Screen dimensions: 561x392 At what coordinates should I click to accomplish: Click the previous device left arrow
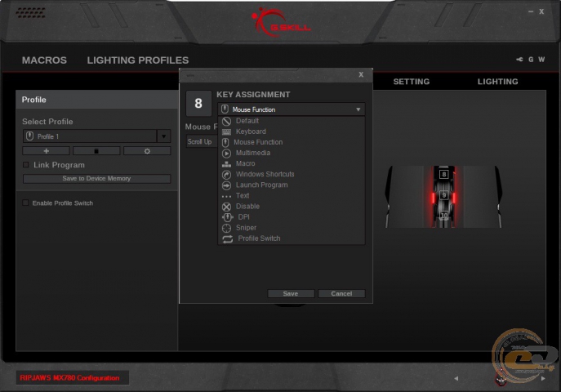click(456, 378)
